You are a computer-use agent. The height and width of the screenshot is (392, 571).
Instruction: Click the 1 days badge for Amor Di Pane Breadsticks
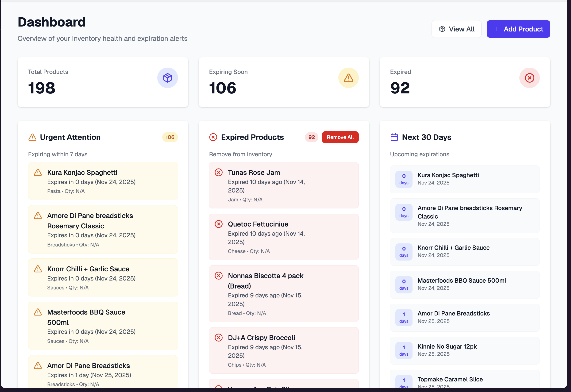404,318
